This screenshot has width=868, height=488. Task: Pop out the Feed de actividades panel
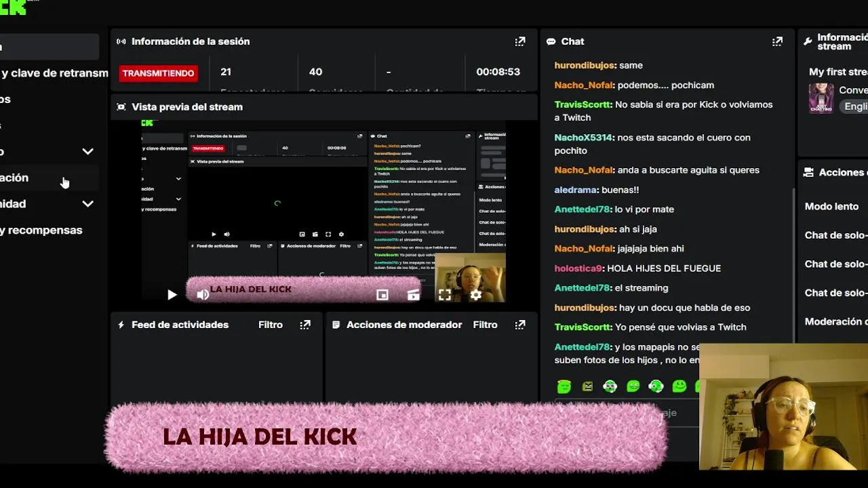pos(305,325)
